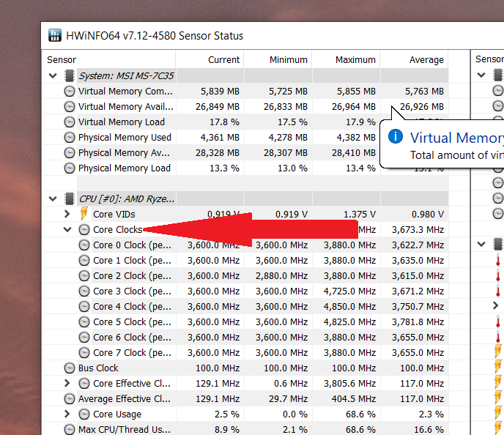The image size is (504, 435).
Task: Click the Maximum column header
Action: (x=355, y=60)
